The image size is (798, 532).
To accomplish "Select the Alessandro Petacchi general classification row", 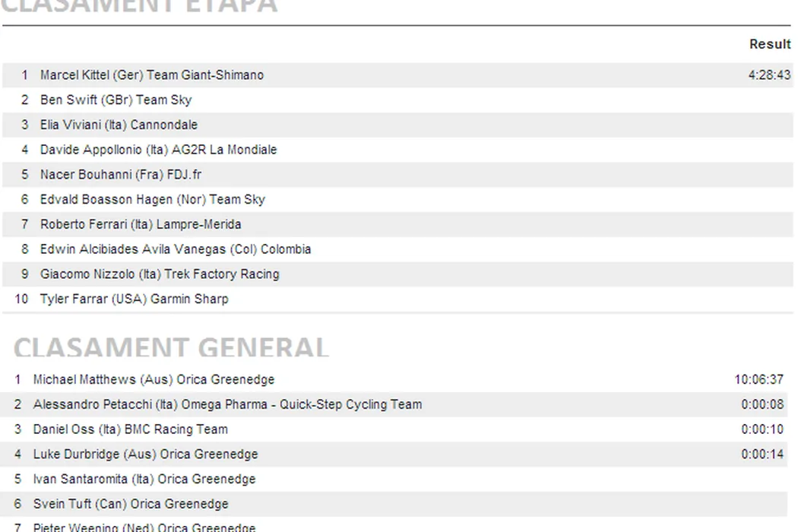I will [x=227, y=404].
